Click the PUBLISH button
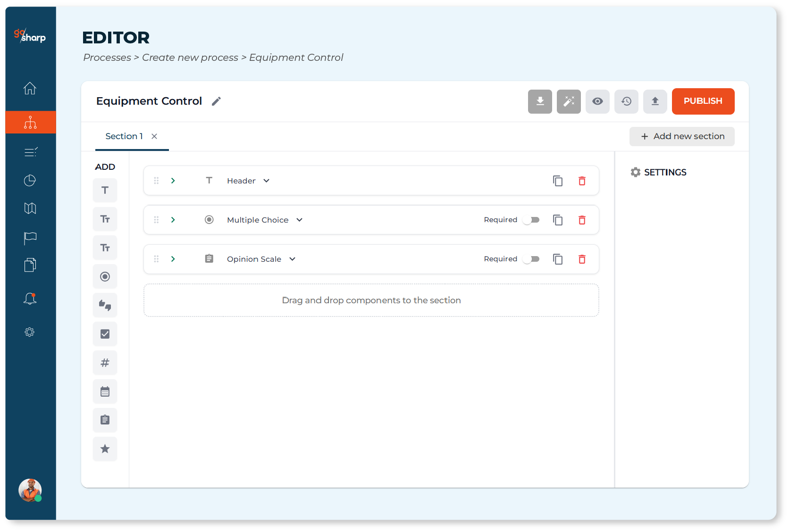 (x=703, y=101)
